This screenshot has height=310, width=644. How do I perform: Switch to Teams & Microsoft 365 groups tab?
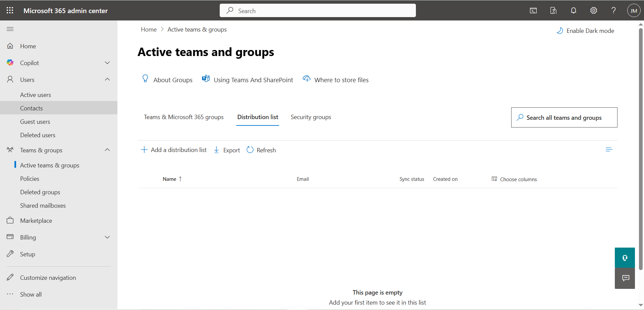tap(184, 117)
